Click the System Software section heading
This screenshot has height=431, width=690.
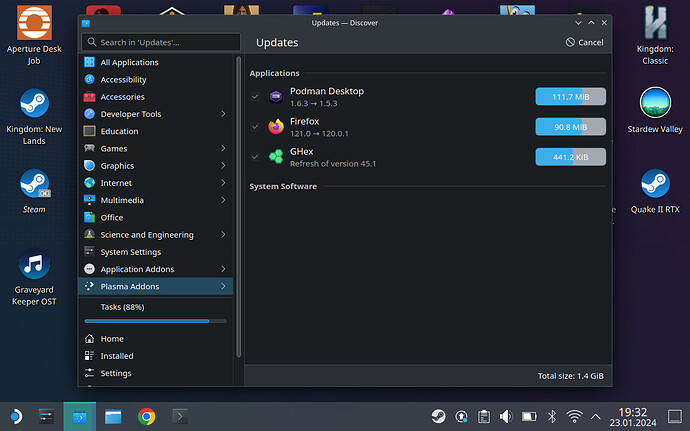coord(283,186)
